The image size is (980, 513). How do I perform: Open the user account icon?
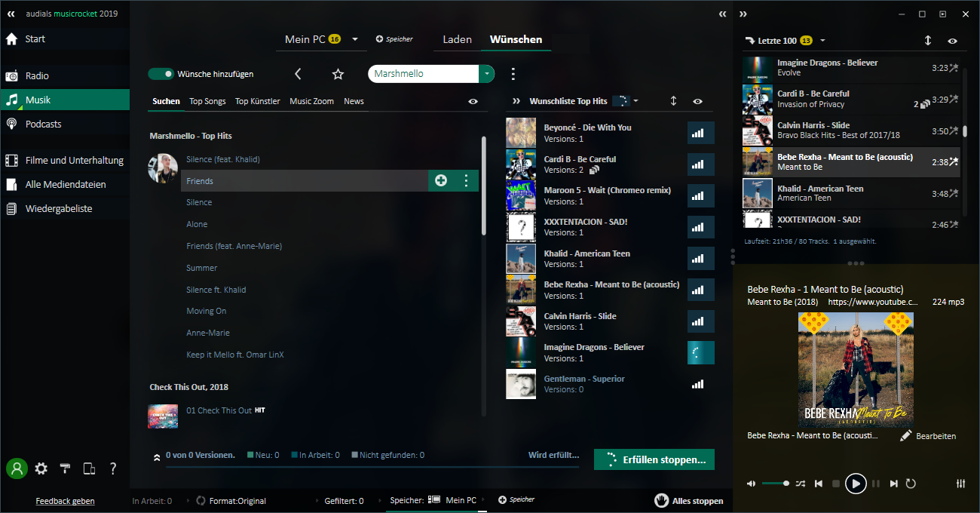pos(17,468)
